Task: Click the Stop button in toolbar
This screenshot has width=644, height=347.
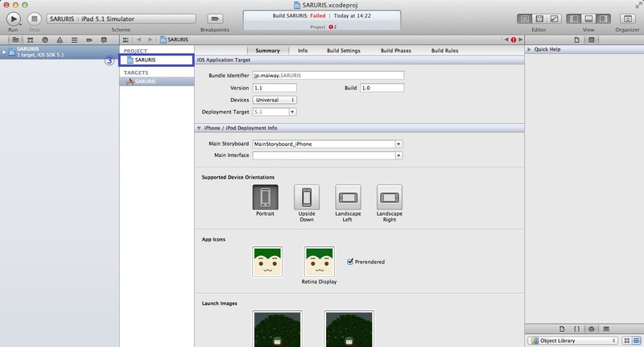Action: [x=35, y=19]
